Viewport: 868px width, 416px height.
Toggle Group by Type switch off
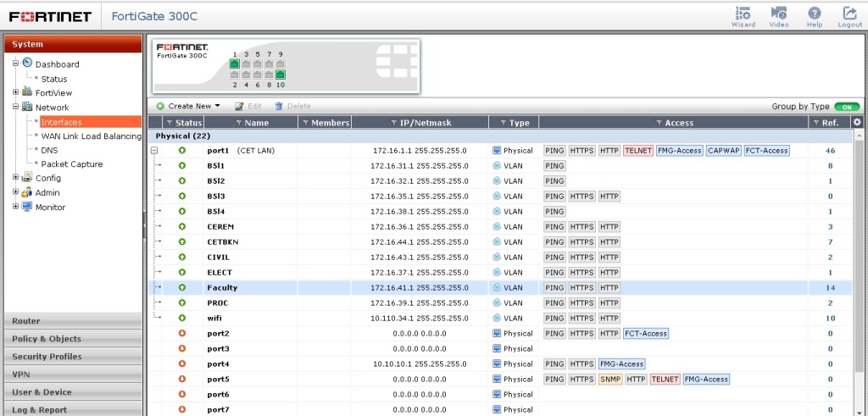[847, 107]
